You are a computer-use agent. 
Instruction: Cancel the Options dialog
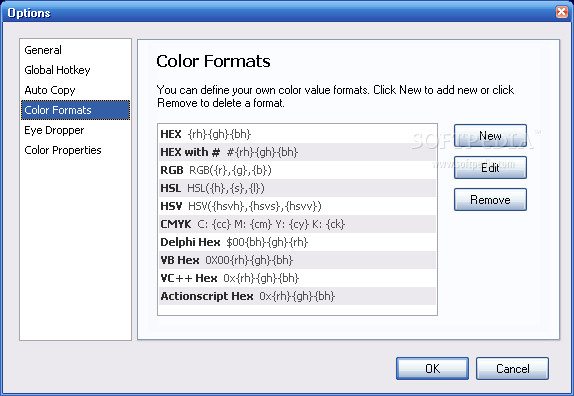coord(512,369)
